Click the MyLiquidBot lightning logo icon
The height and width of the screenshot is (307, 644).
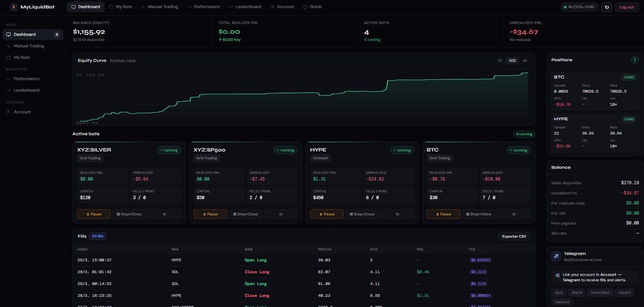point(13,7)
